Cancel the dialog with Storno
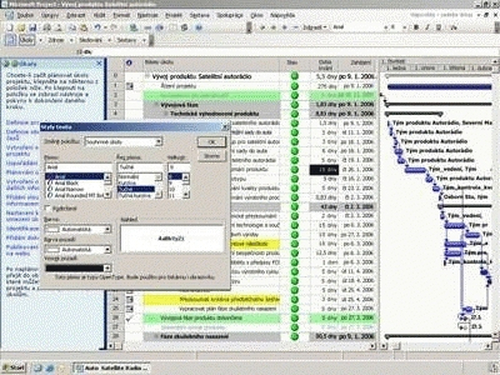The width and height of the screenshot is (500, 375). (212, 156)
